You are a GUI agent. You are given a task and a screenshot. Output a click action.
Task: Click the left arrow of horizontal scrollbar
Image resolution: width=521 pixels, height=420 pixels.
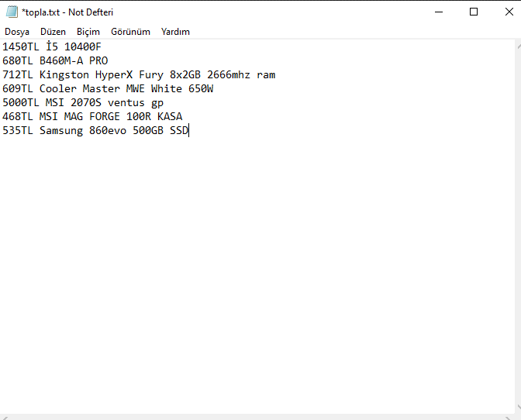point(5,418)
